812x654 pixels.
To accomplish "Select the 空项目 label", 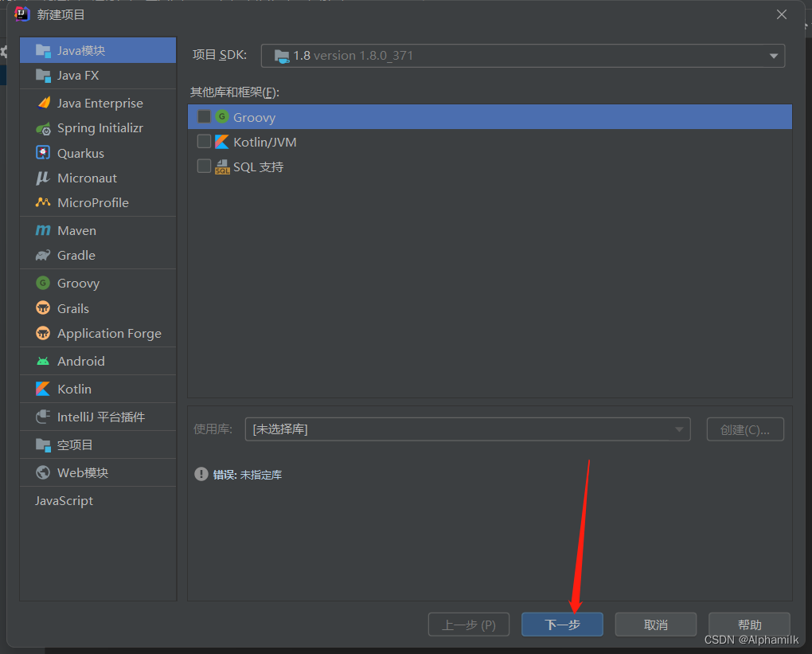I will pyautogui.click(x=75, y=444).
